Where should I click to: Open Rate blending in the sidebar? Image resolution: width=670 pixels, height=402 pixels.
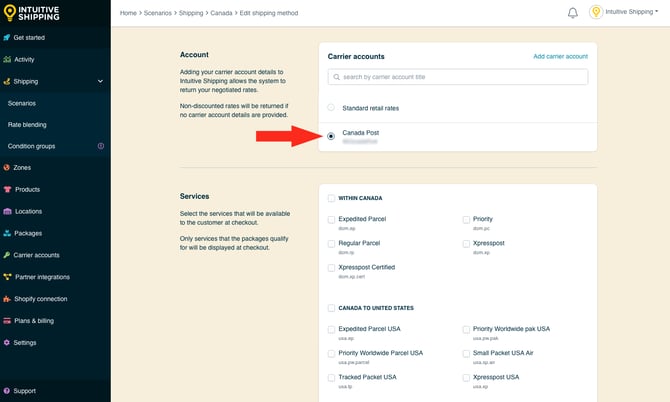tap(27, 125)
